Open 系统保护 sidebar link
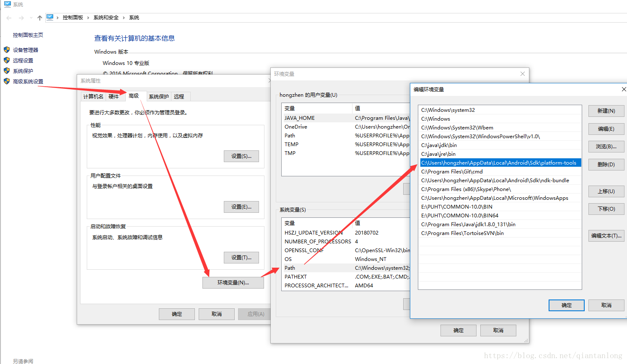This screenshot has width=627, height=364. coord(23,71)
